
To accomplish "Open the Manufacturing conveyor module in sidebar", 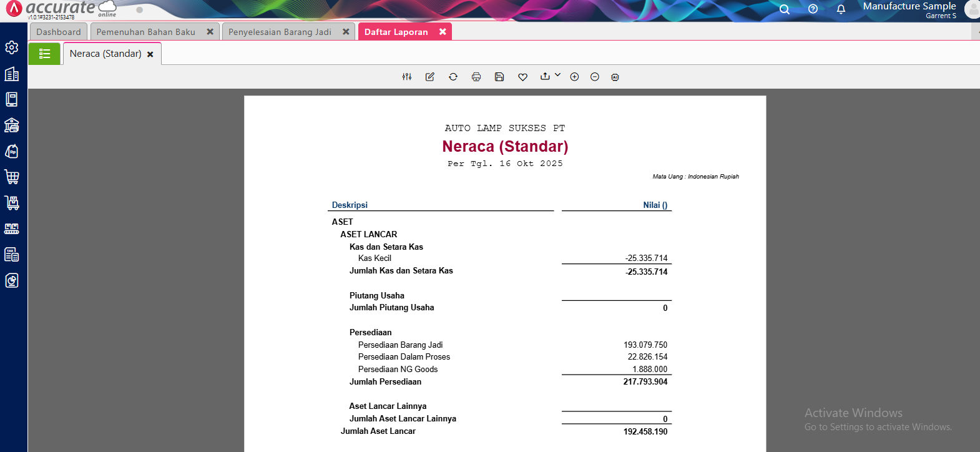I will click(x=12, y=228).
